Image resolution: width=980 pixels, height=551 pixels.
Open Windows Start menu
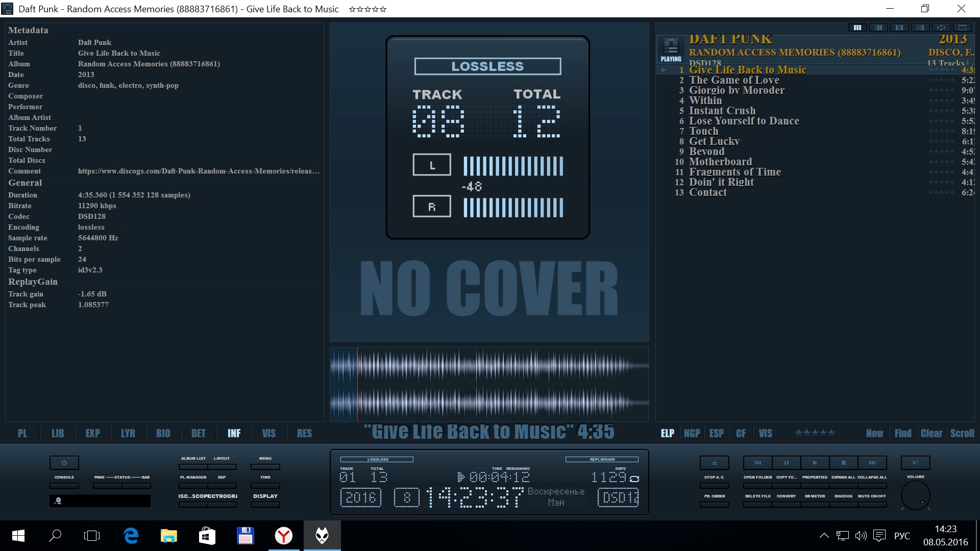18,536
